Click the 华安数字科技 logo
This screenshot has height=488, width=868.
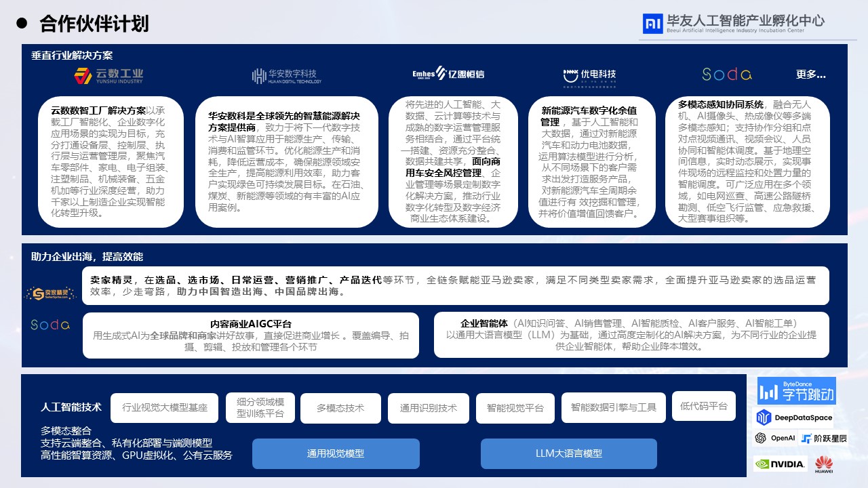click(286, 75)
